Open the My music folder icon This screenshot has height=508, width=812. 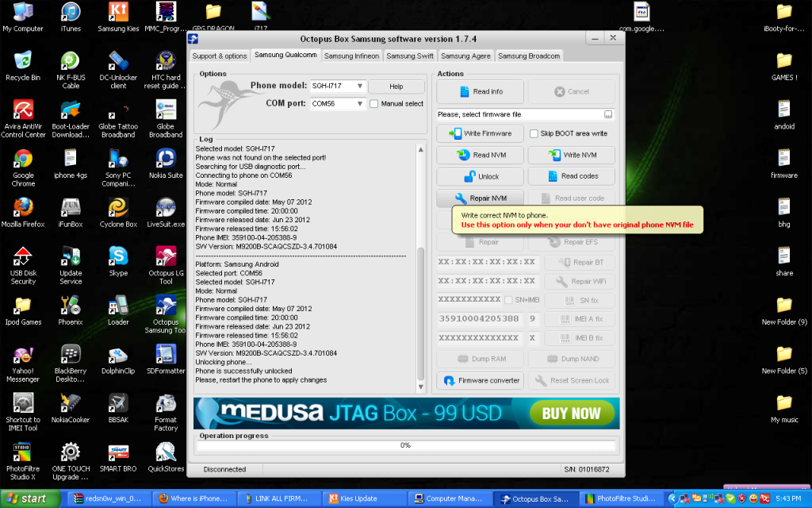[784, 408]
